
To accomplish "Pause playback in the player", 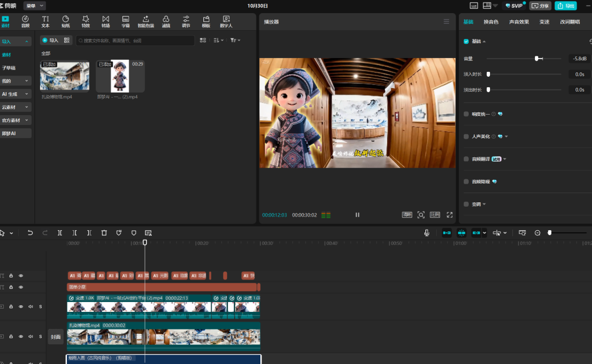I will click(x=357, y=215).
